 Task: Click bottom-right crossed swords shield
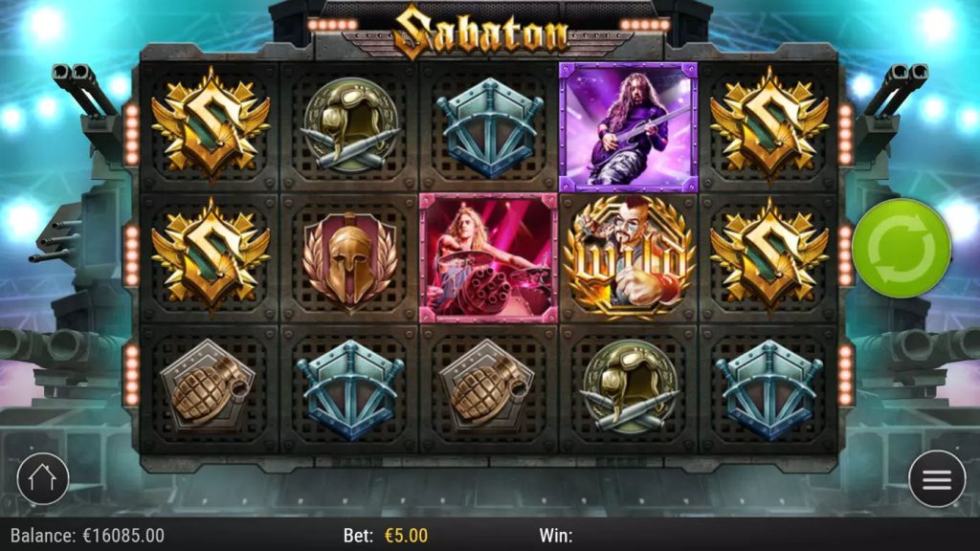(769, 390)
